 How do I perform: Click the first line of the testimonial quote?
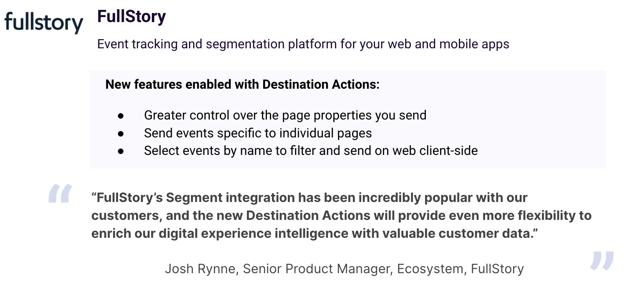pos(309,197)
